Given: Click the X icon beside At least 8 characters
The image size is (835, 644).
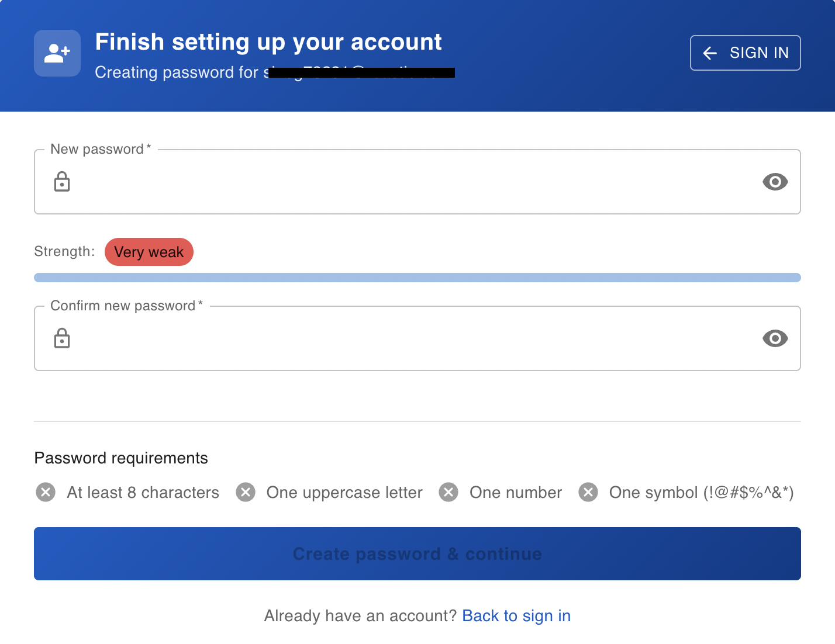Looking at the screenshot, I should 46,493.
